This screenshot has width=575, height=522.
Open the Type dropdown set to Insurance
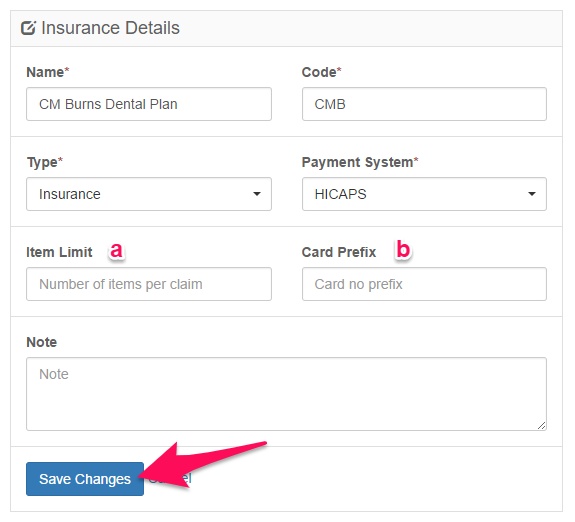coord(149,194)
